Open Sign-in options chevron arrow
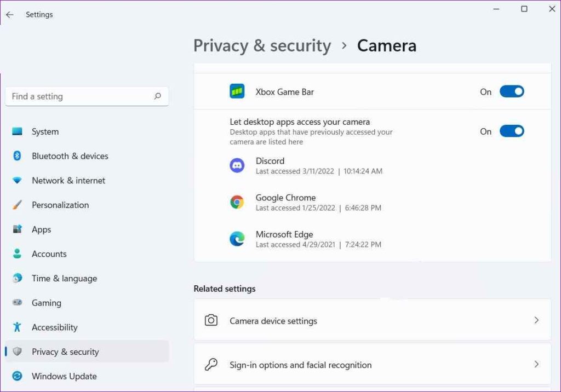This screenshot has width=561, height=392. pos(536,365)
